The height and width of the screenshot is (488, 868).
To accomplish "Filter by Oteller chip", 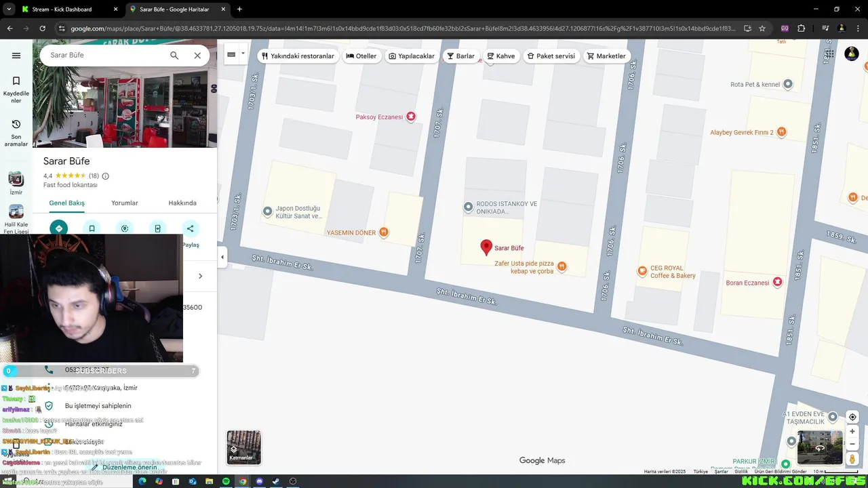I will [361, 56].
